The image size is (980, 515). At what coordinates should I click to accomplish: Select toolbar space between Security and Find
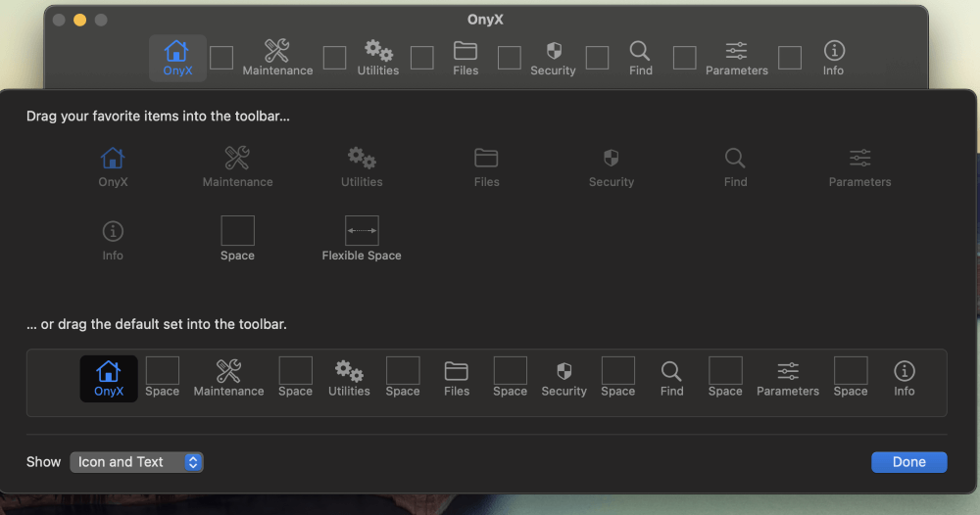597,58
